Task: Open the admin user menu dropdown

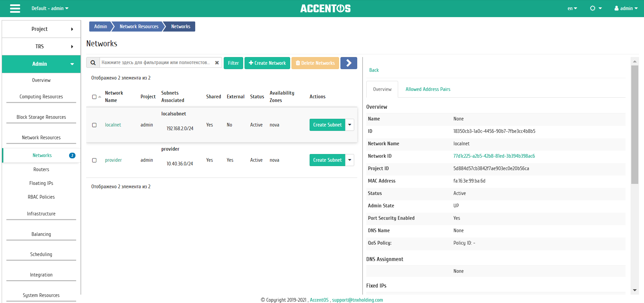Action: 626,8
